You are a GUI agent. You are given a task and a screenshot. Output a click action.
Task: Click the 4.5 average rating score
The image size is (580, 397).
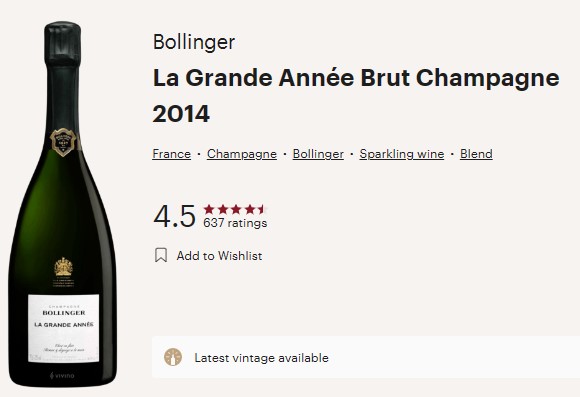[174, 216]
